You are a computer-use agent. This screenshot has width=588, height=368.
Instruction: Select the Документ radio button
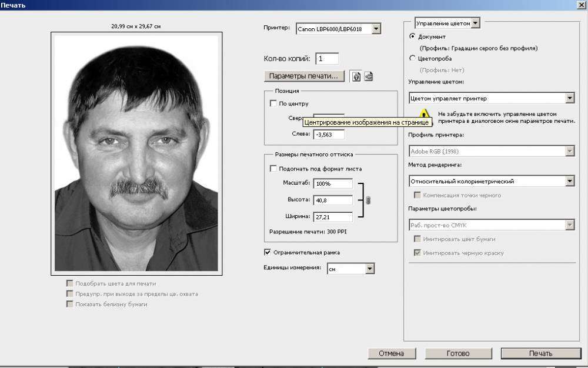click(412, 36)
